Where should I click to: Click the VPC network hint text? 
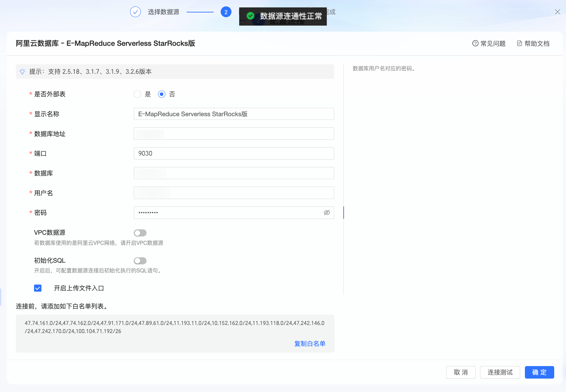tap(99, 243)
